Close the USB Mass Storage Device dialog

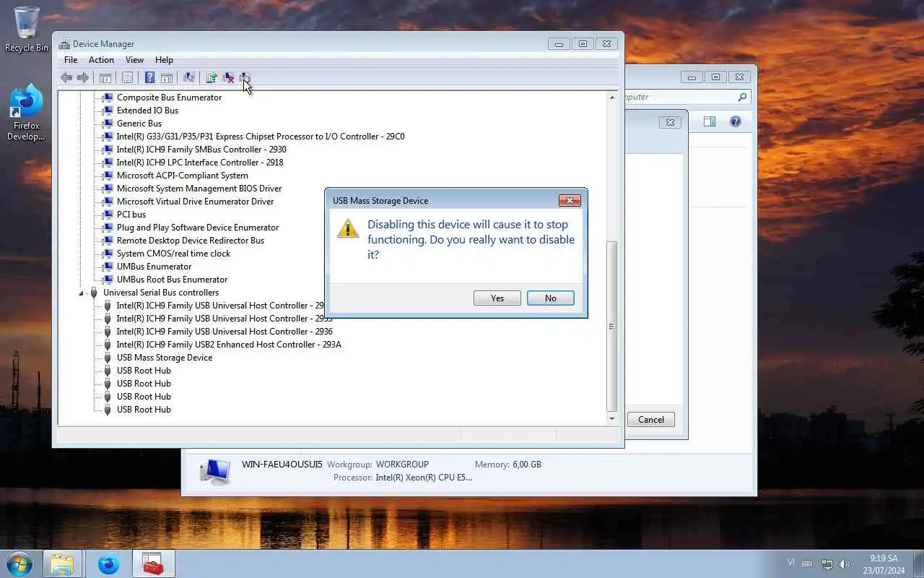[x=570, y=201]
